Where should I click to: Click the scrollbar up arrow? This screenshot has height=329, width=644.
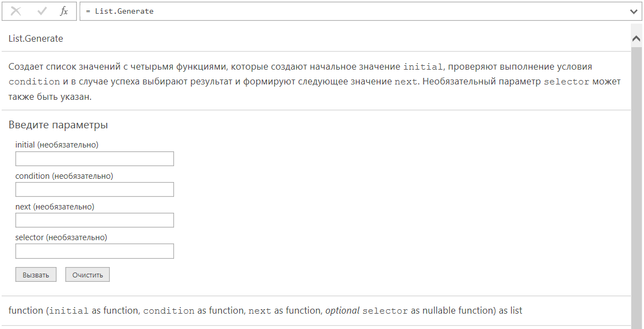(636, 38)
